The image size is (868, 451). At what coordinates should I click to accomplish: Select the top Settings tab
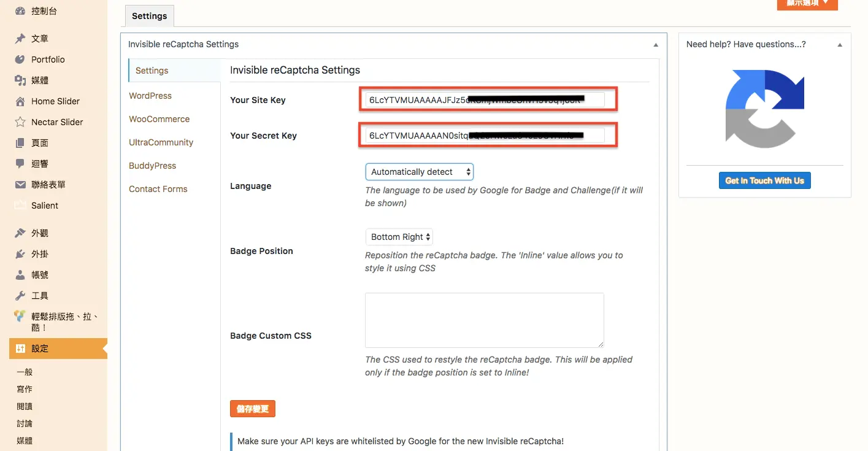coord(150,16)
